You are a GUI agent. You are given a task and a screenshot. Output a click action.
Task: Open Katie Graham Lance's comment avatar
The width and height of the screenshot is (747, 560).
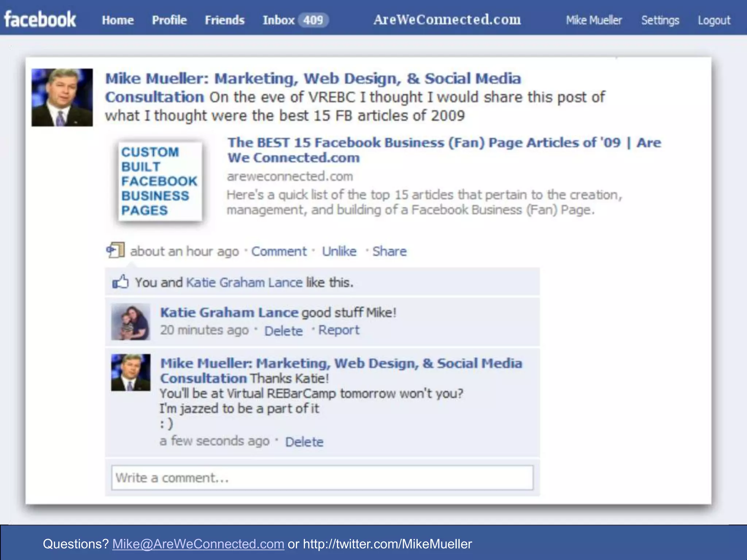point(131,322)
